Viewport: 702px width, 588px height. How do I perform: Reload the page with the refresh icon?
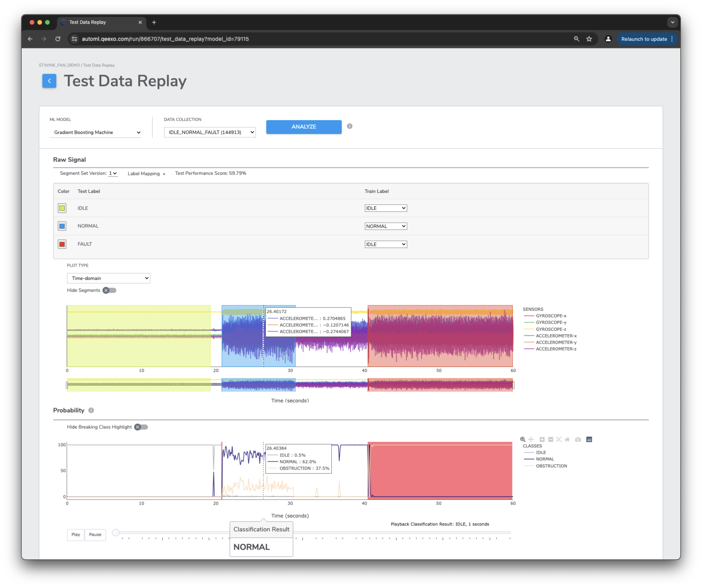coord(58,39)
